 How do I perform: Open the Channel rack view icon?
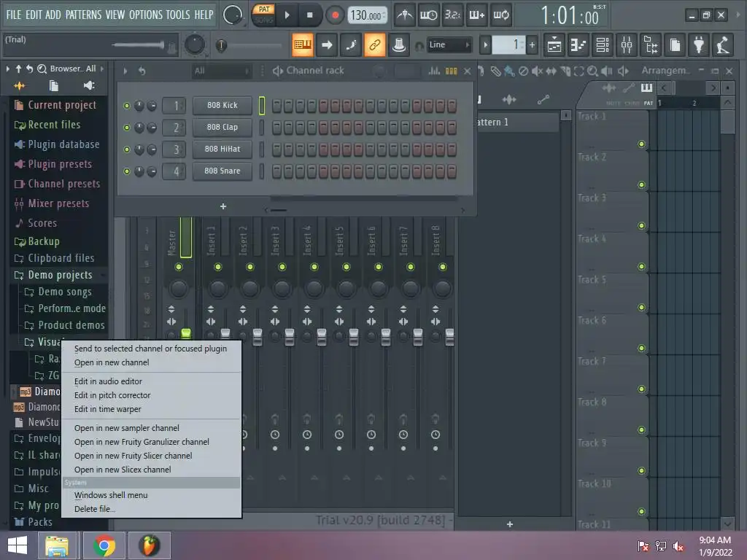coord(603,45)
